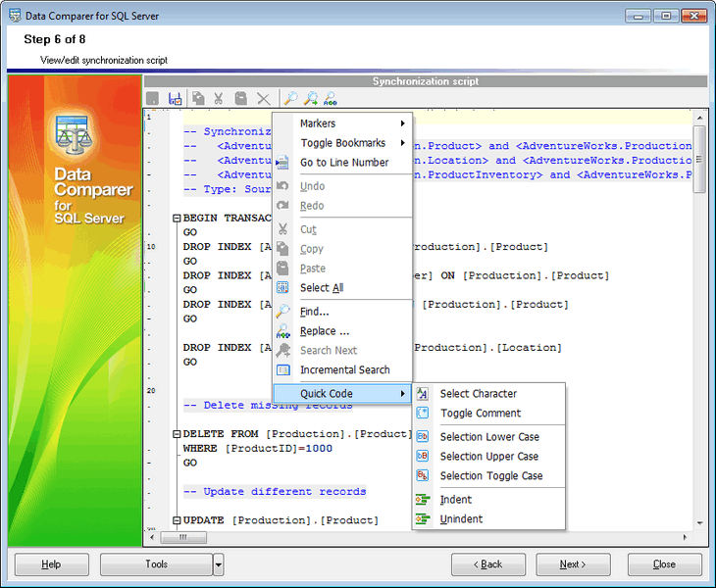The width and height of the screenshot is (716, 588).
Task: Click the magnifier icon beside Find...
Action: click(x=282, y=311)
